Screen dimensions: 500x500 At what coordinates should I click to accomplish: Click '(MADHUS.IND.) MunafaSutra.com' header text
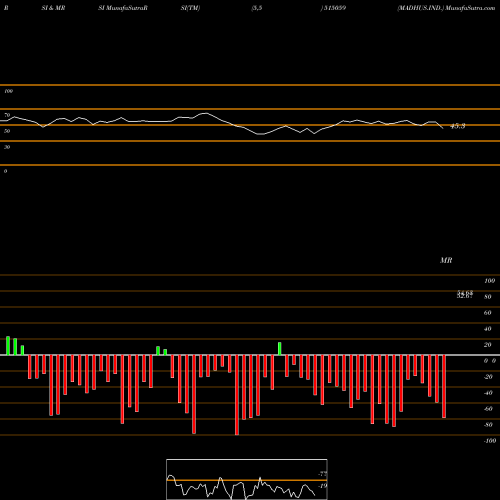pos(446,8)
